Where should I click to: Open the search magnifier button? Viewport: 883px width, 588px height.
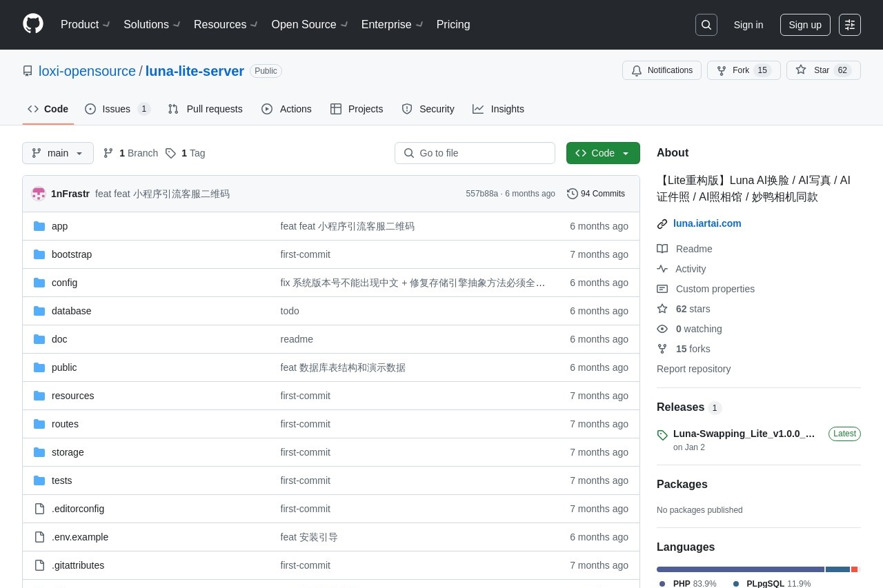(x=706, y=25)
